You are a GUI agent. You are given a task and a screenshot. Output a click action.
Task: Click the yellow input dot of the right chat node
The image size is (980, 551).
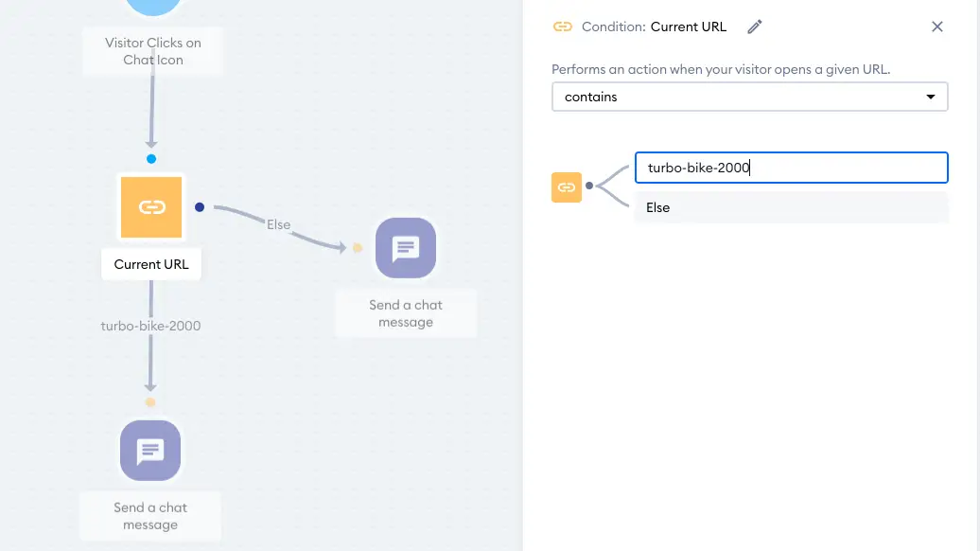click(358, 248)
